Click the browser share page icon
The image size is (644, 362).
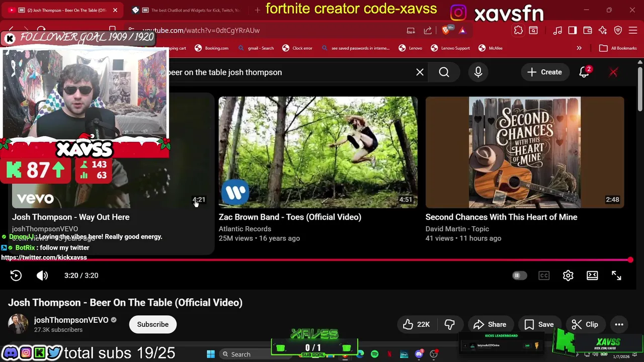point(428,30)
